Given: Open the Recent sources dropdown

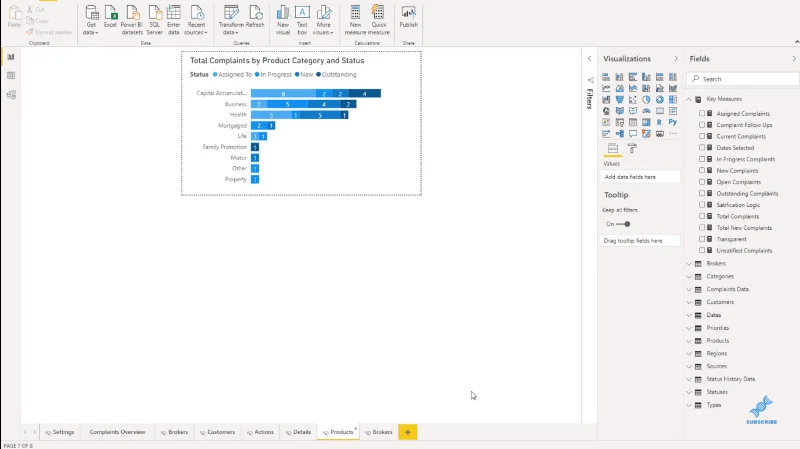Looking at the screenshot, I should click(196, 20).
